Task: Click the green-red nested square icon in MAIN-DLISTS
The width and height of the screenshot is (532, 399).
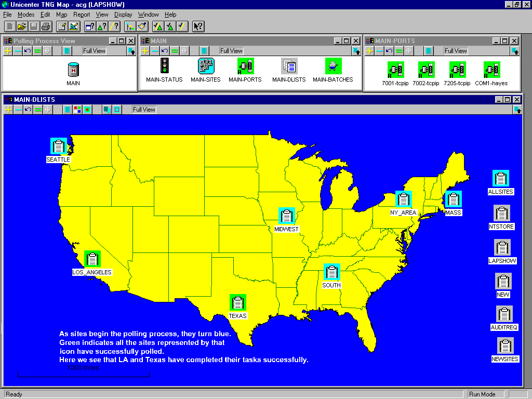Action: [87, 110]
